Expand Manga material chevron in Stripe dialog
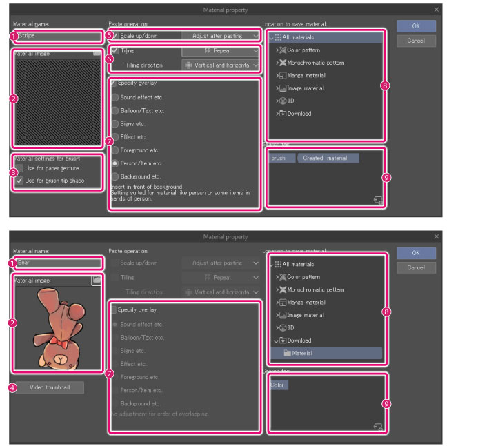This screenshot has width=478, height=448. click(277, 76)
